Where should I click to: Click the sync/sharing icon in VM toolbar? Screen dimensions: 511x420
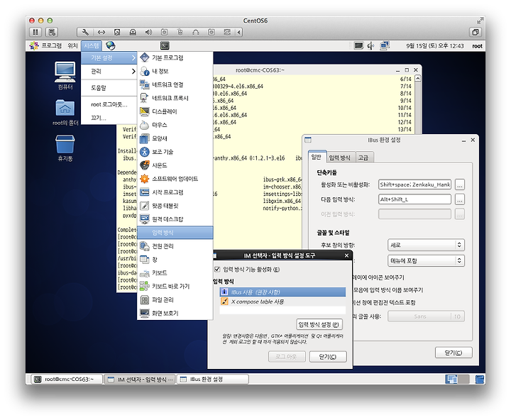[227, 32]
